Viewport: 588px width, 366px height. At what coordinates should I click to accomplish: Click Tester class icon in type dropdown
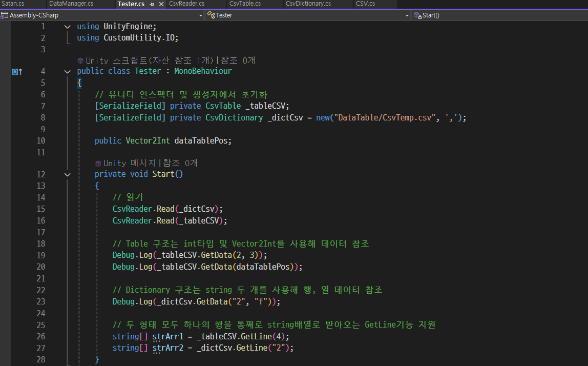point(211,15)
